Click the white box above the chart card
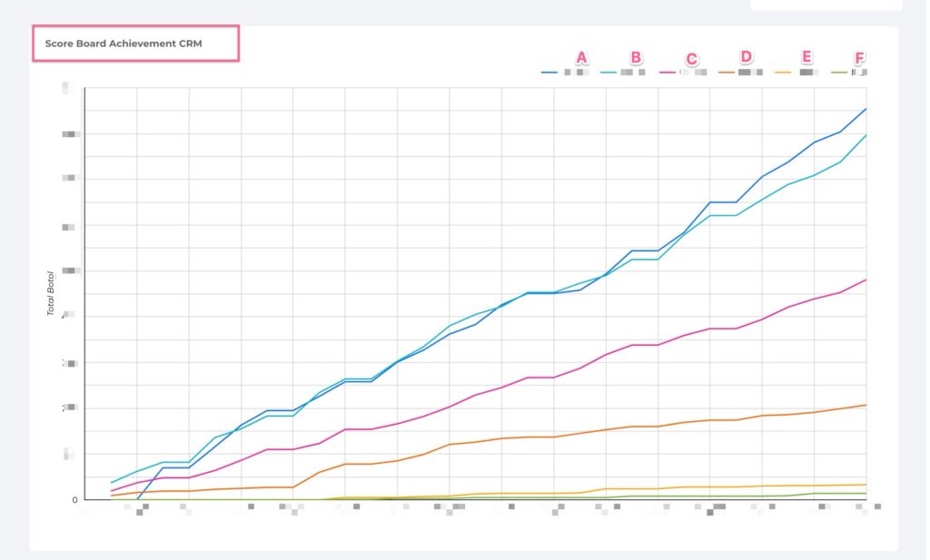Viewport: 930px width, 560px height. (x=826, y=5)
